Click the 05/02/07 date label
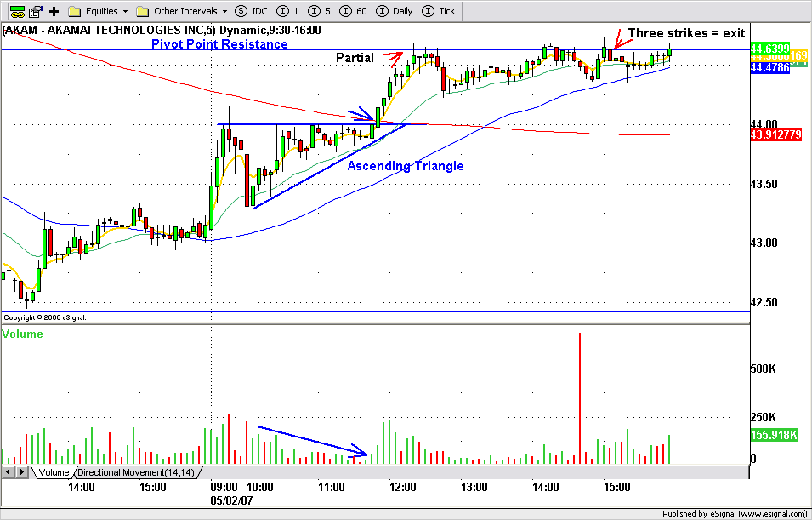 [231, 501]
